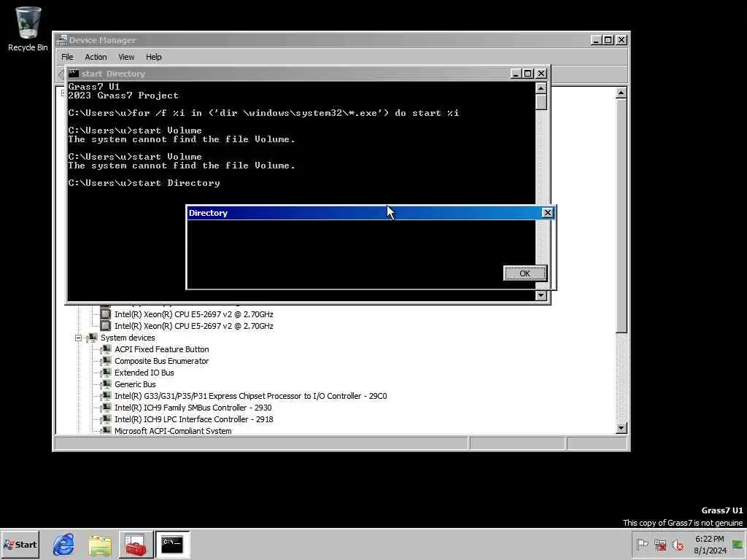
Task: Click OK in the Directory dialog
Action: click(x=525, y=273)
